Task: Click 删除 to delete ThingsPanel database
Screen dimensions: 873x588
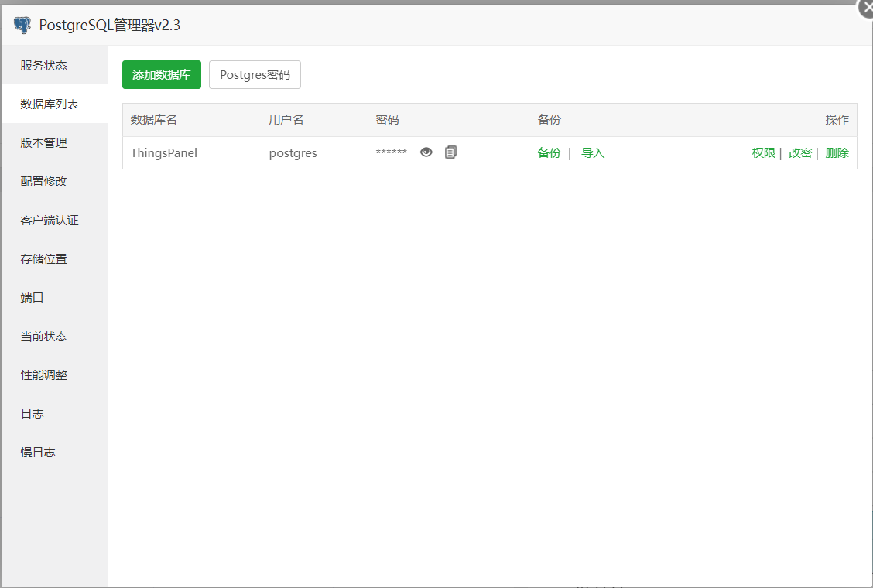Action: (837, 152)
